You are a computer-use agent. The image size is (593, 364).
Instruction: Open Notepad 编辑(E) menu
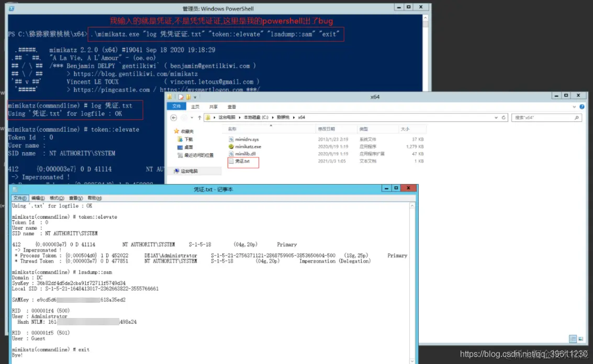pyautogui.click(x=38, y=198)
